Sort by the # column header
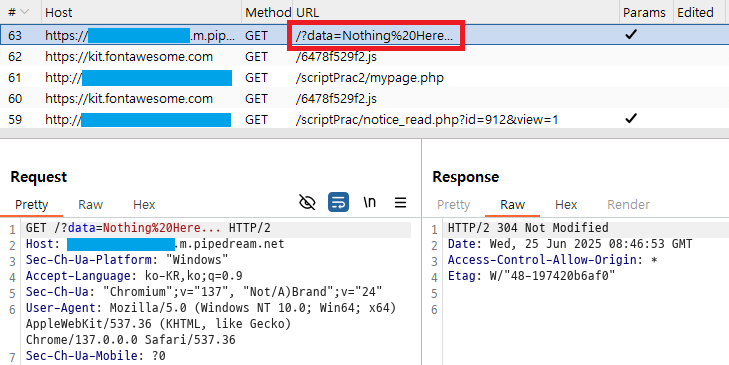Viewport: 729px width, 365px height. point(20,12)
